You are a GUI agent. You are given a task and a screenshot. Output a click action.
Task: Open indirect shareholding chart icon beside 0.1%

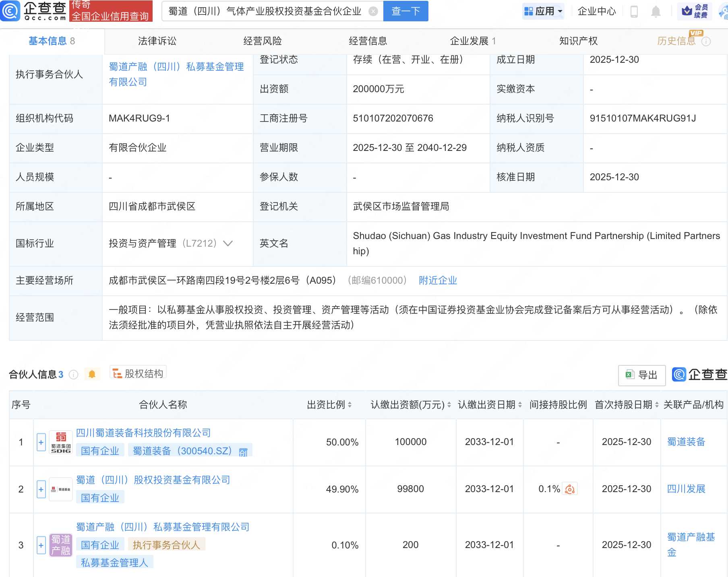pyautogui.click(x=570, y=489)
